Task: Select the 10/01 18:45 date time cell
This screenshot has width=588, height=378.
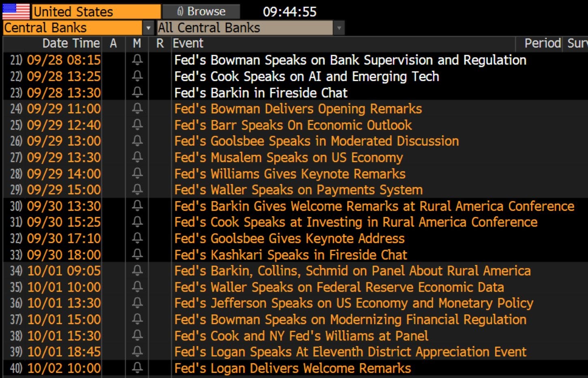Action: [x=64, y=352]
